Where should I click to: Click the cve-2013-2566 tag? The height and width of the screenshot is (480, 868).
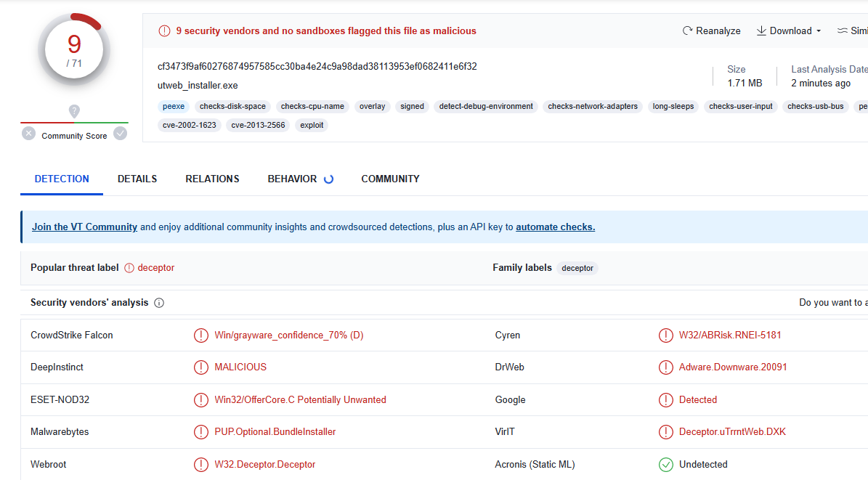(x=258, y=125)
